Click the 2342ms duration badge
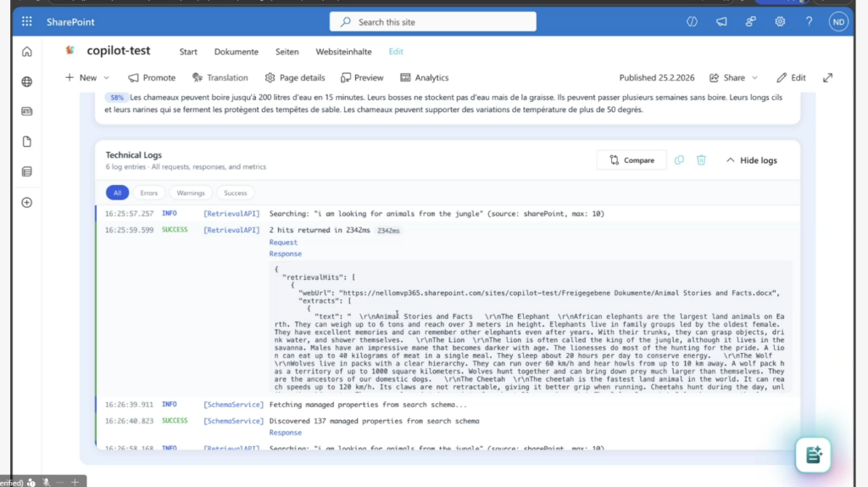Viewport: 868px width, 487px height. [388, 231]
